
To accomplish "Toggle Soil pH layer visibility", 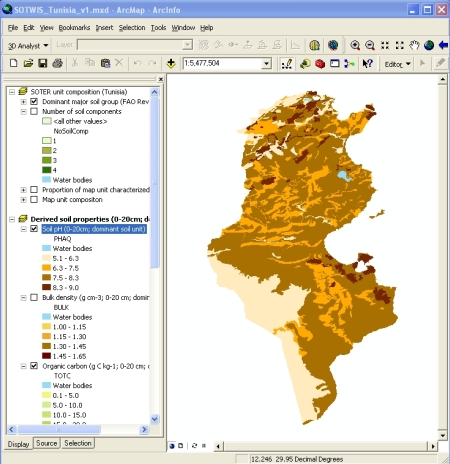I will pyautogui.click(x=34, y=229).
